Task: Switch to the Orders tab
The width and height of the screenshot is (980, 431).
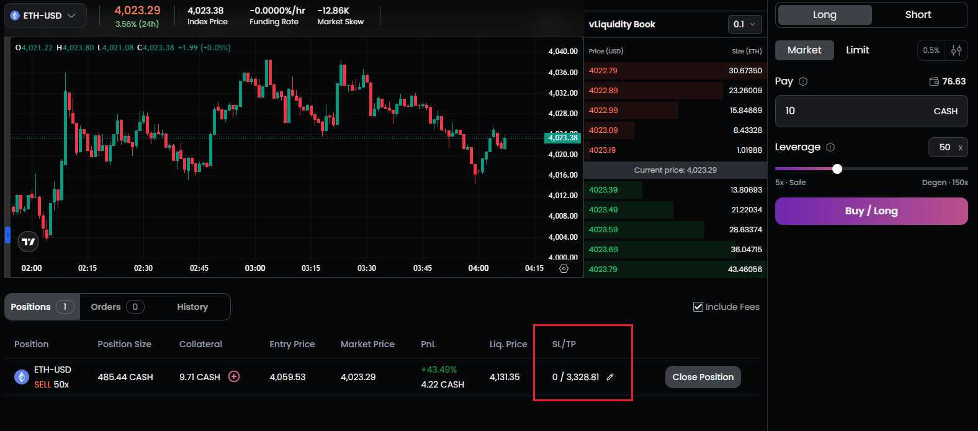Action: [117, 307]
